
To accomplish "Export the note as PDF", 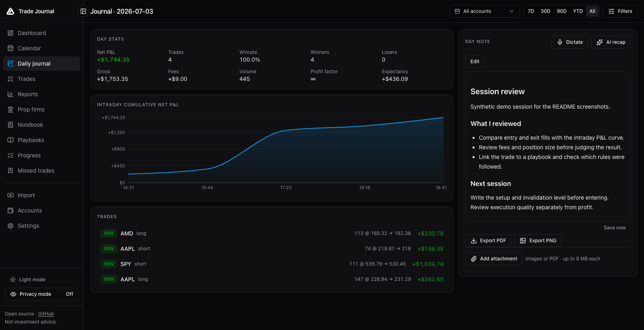I will click(488, 241).
